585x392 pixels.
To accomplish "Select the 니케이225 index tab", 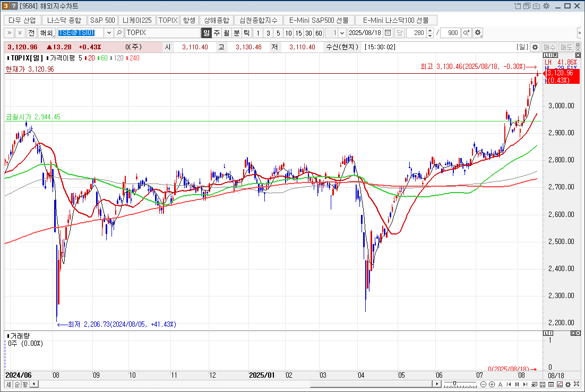I will click(137, 20).
